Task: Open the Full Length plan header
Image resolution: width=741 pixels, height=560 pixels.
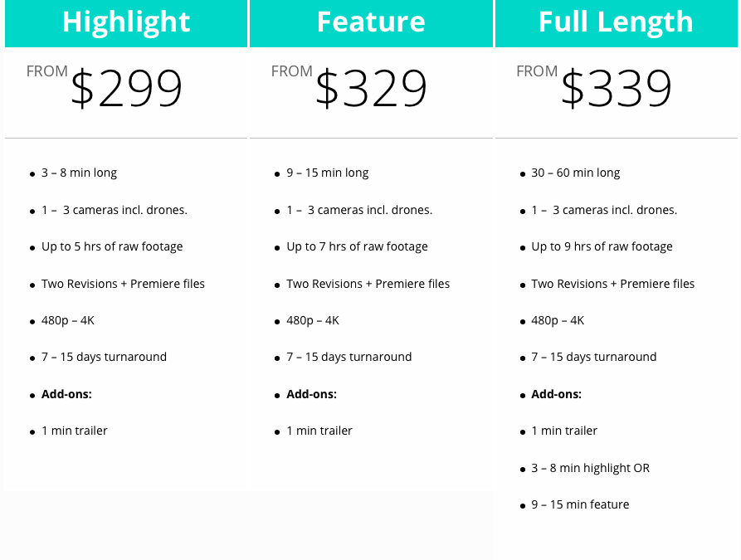Action: [x=617, y=22]
